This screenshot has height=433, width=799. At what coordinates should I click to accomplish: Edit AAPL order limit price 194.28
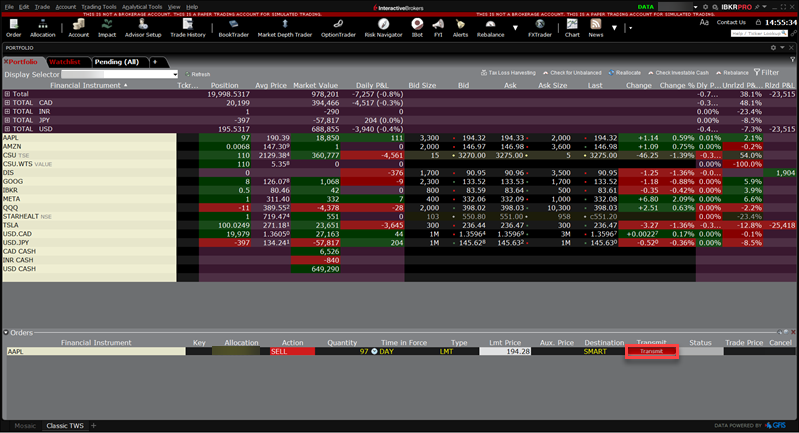(x=505, y=351)
